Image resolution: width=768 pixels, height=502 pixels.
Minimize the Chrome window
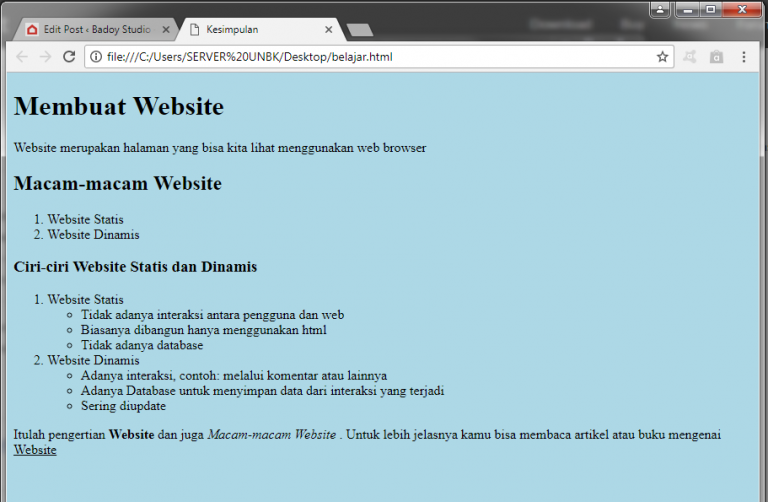point(687,10)
